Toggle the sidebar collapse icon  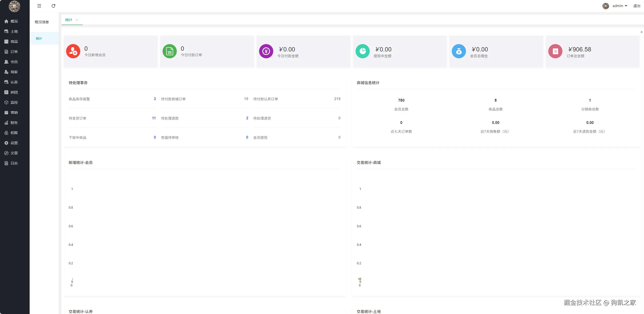(x=39, y=6)
